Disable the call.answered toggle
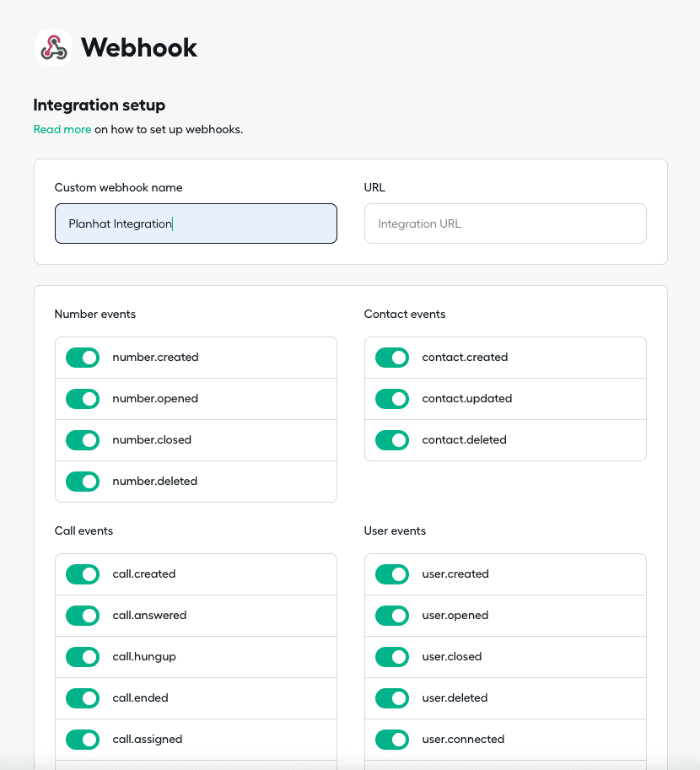Image resolution: width=700 pixels, height=770 pixels. 83,616
